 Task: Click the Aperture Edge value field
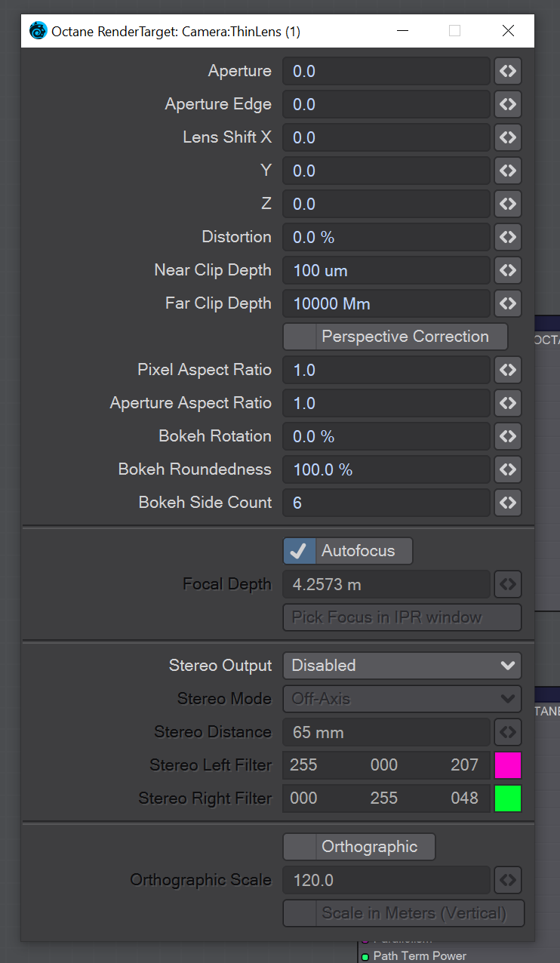(x=386, y=104)
